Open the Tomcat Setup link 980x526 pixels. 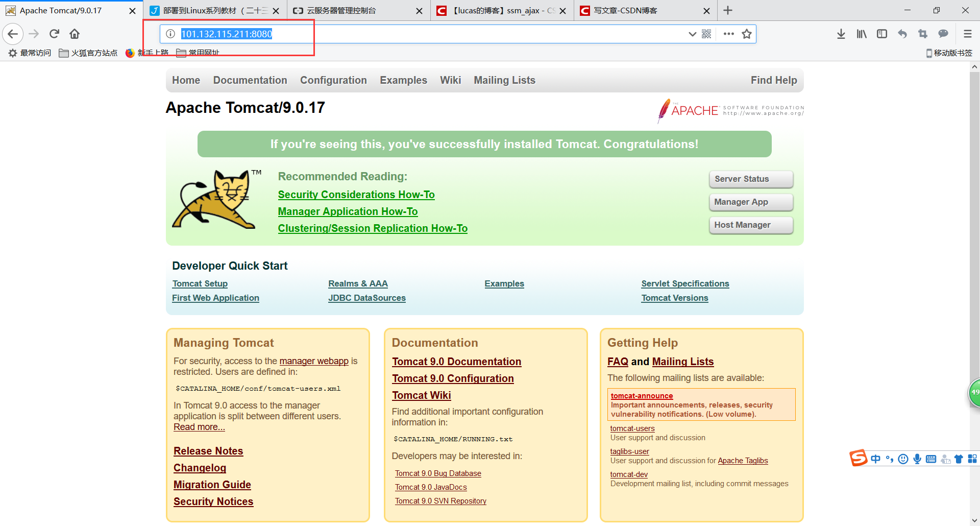click(x=200, y=283)
